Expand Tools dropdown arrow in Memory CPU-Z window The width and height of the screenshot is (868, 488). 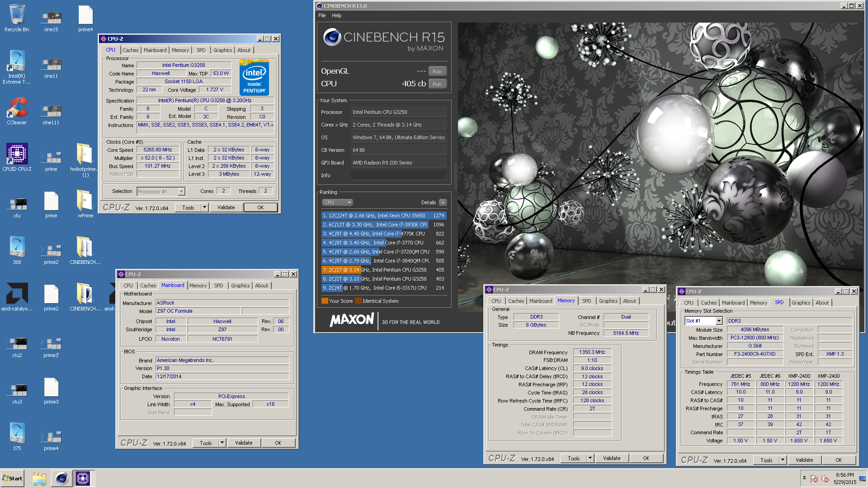point(590,458)
